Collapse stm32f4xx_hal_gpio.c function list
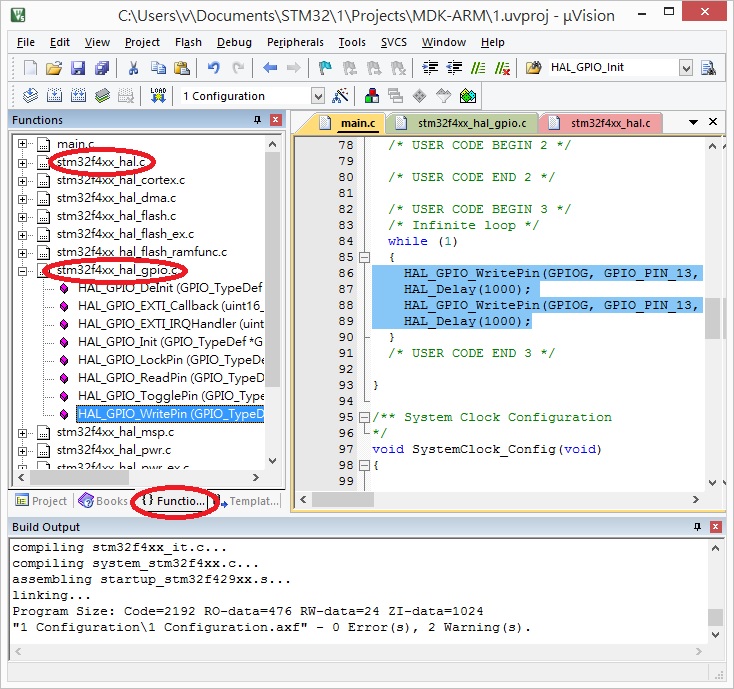Image resolution: width=734 pixels, height=689 pixels. pyautogui.click(x=22, y=271)
